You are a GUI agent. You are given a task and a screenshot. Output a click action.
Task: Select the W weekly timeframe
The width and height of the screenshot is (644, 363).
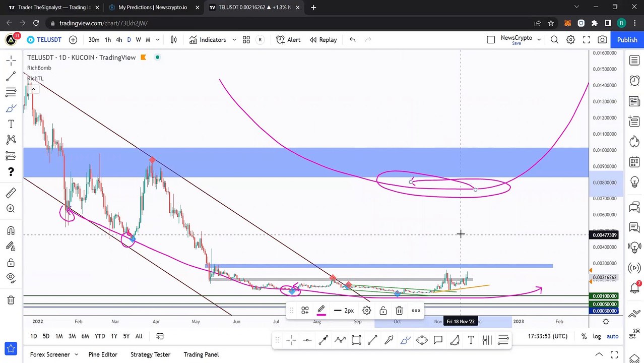138,40
